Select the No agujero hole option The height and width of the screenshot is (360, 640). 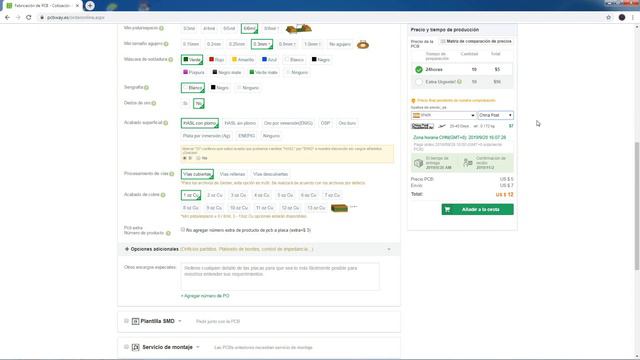tap(340, 44)
